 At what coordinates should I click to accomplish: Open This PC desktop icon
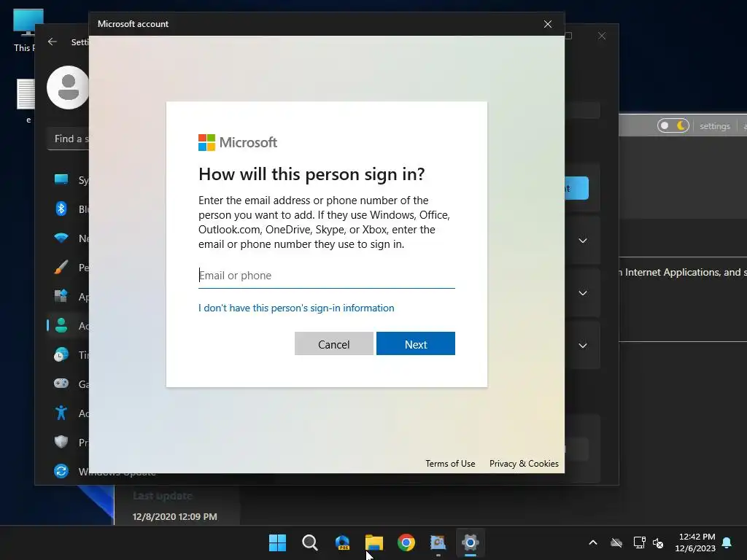tap(28, 29)
